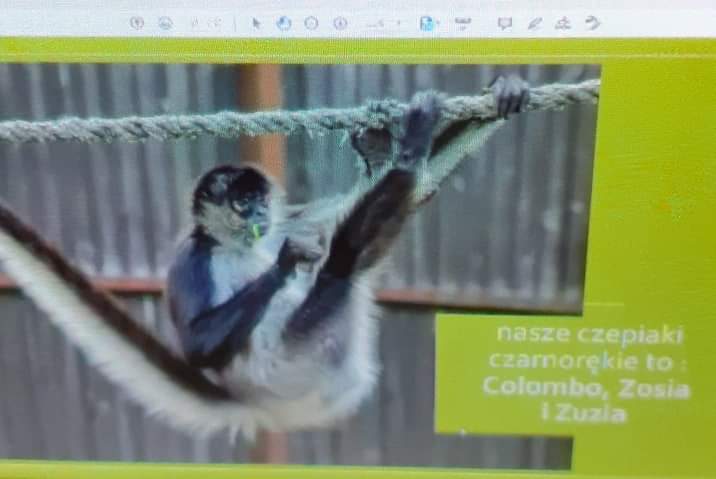
Task: Click the bold names 'Colombo, Zosia i Zuzia'
Action: pos(585,400)
